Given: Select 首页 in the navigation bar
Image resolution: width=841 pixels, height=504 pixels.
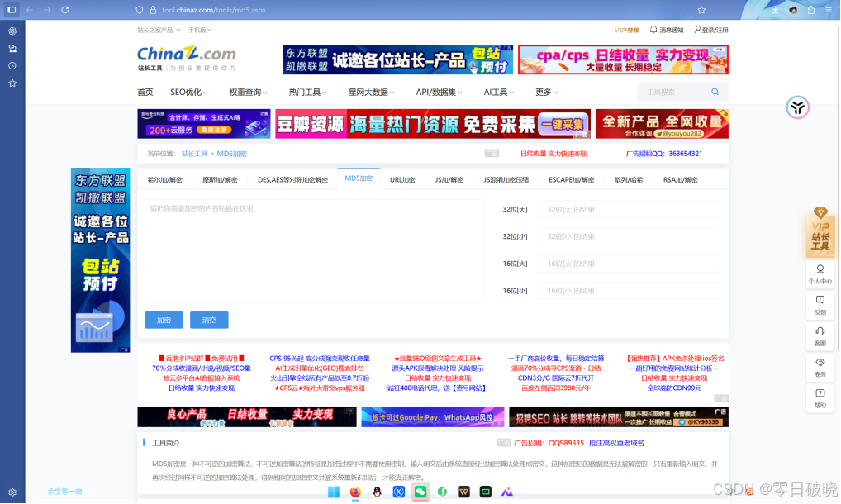Looking at the screenshot, I should [x=145, y=92].
